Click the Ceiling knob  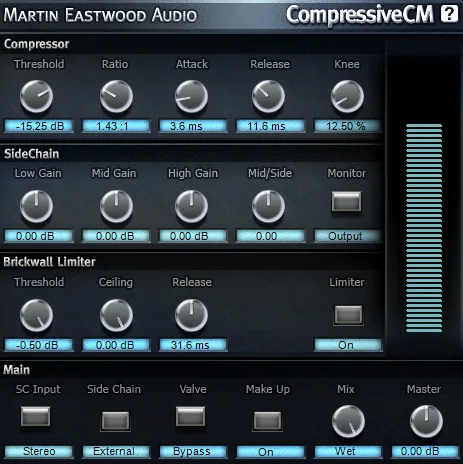[x=116, y=315]
